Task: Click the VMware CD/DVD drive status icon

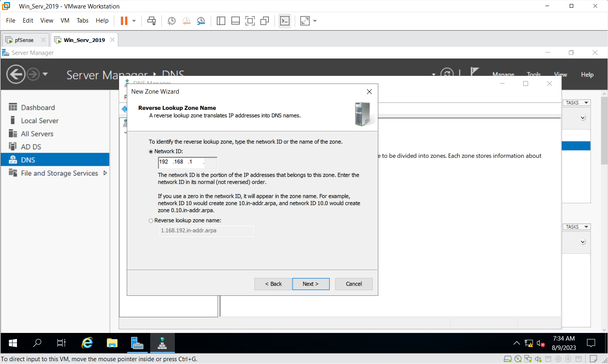Action: 518,359
